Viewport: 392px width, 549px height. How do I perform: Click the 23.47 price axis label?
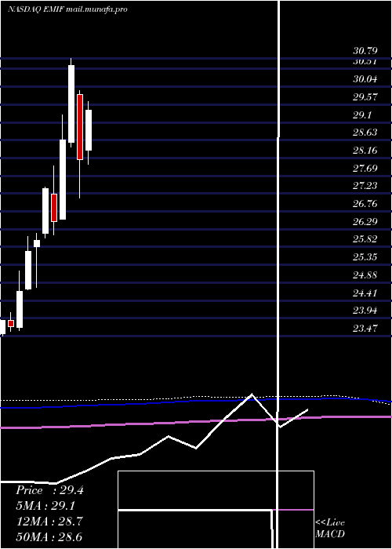365,329
